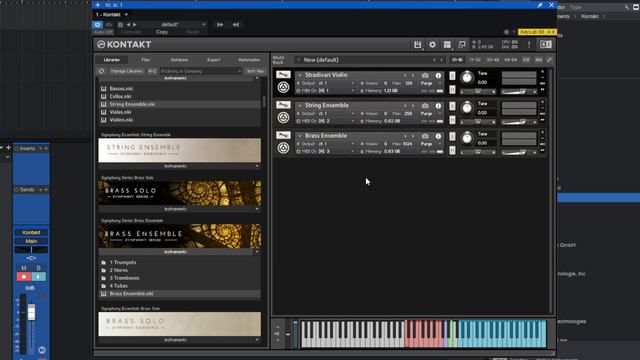Screen dimensions: 640x360
Task: Show info view for Stradivari Violin
Action: pos(438,76)
